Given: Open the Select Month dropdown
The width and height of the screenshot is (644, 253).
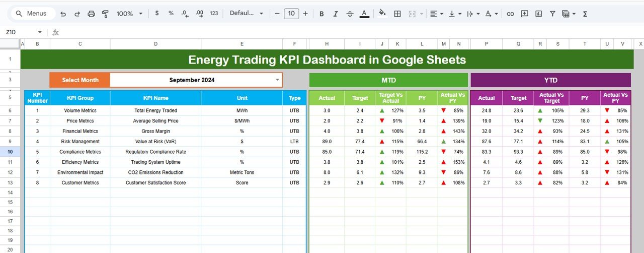Looking at the screenshot, I should (x=277, y=80).
